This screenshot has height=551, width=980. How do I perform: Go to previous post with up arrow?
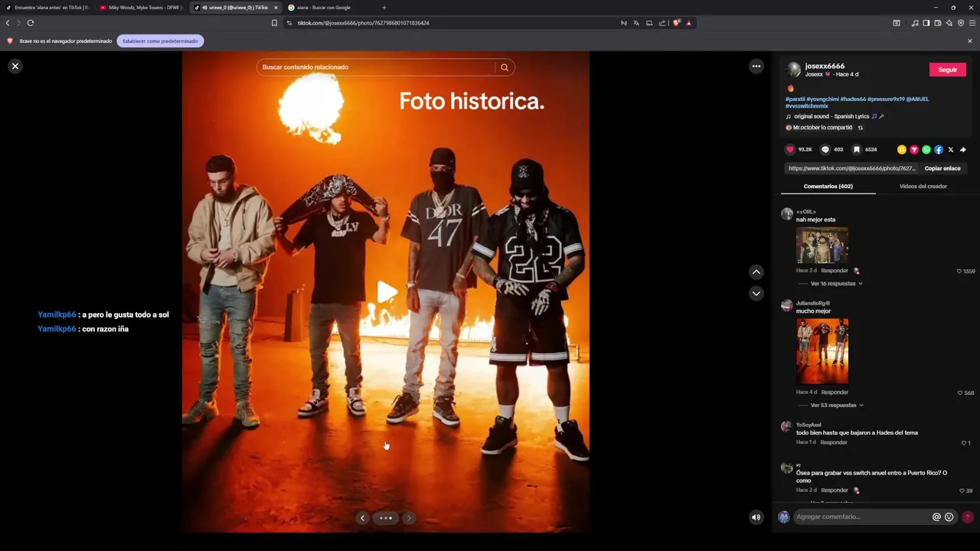point(756,272)
